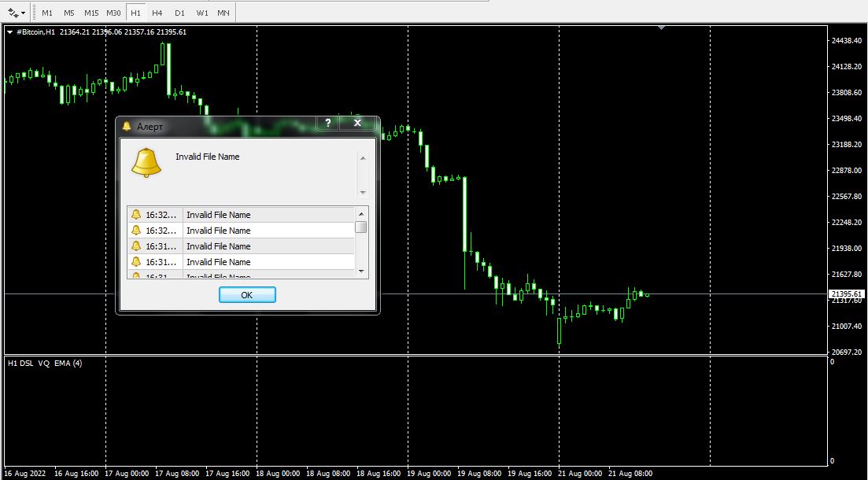The width and height of the screenshot is (868, 480).
Task: Click the alert list scrollbar thumb
Action: tap(361, 227)
